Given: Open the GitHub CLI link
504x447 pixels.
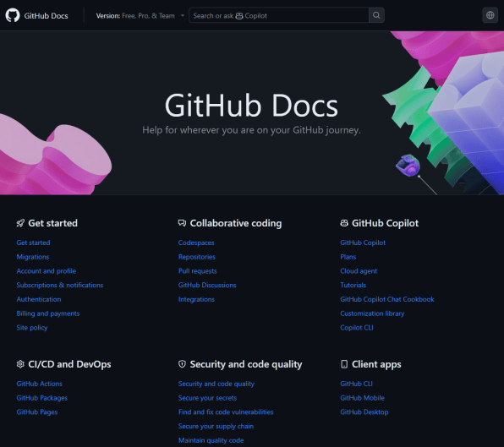Looking at the screenshot, I should 356,384.
